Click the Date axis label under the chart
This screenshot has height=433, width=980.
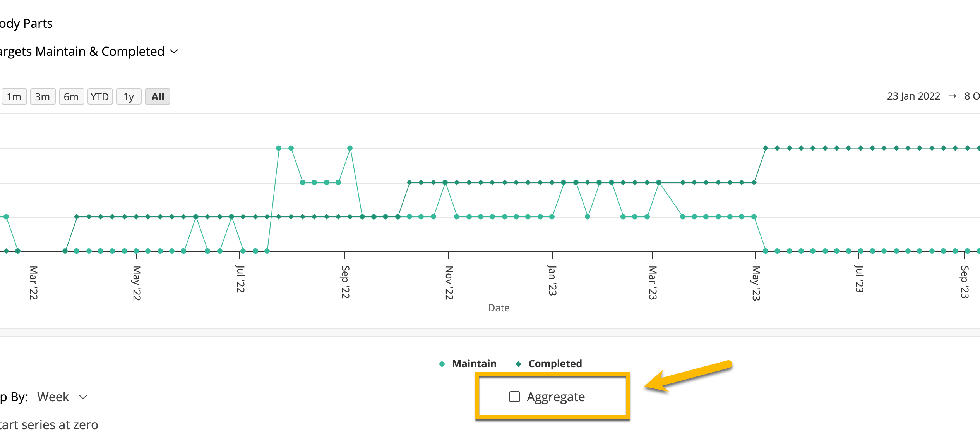pyautogui.click(x=499, y=308)
